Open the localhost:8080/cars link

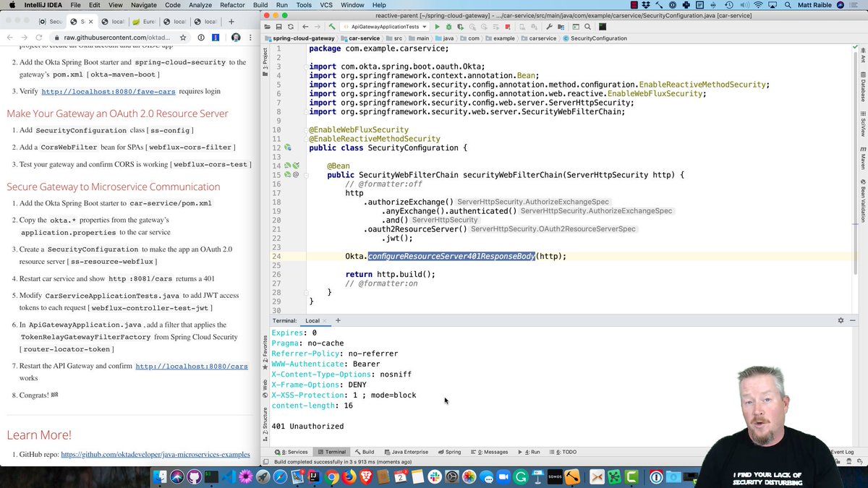192,366
